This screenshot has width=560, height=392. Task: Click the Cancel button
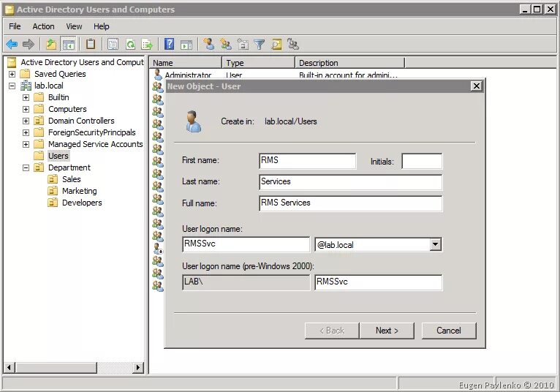(449, 331)
